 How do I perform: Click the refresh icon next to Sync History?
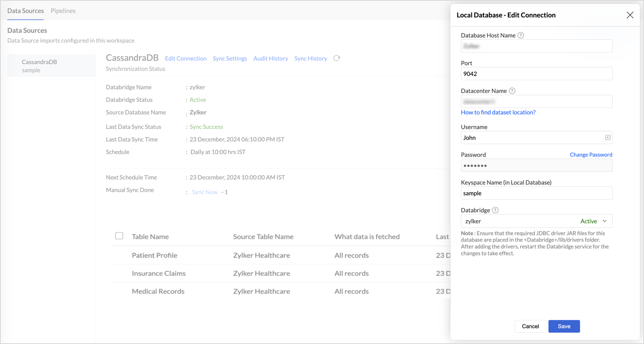pyautogui.click(x=336, y=58)
